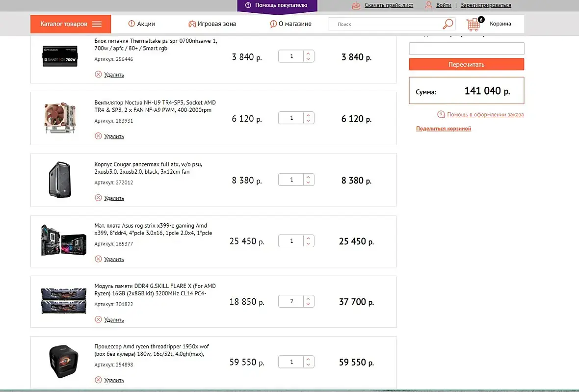Image resolution: width=579 pixels, height=392 pixels.
Task: Open the G.SKILL memory modules thumbnail
Action: click(x=63, y=301)
